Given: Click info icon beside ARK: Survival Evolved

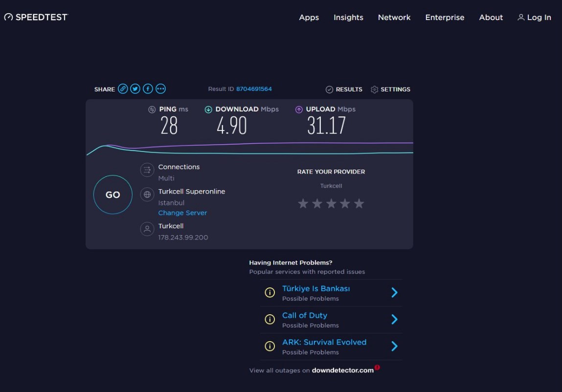Looking at the screenshot, I should (x=270, y=346).
